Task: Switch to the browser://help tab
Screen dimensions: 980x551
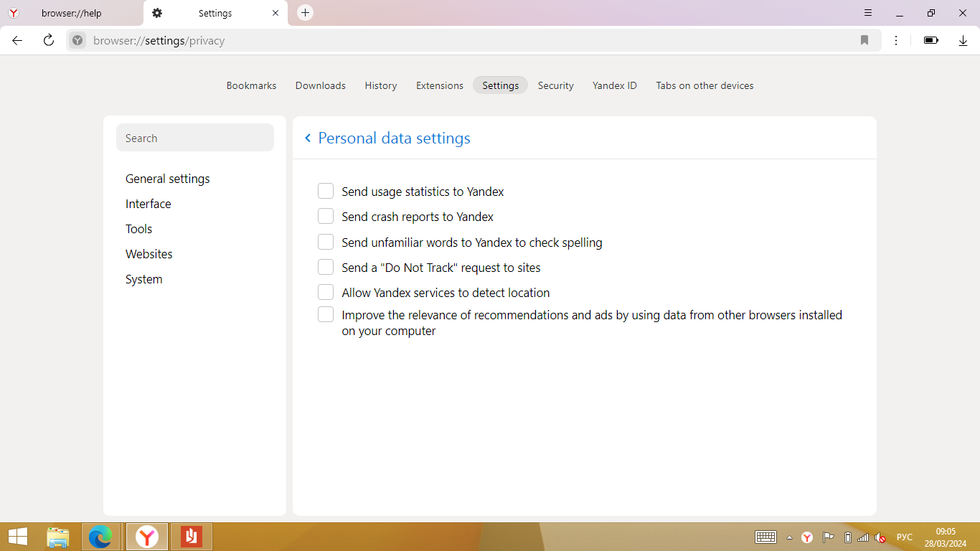Action: pyautogui.click(x=72, y=13)
